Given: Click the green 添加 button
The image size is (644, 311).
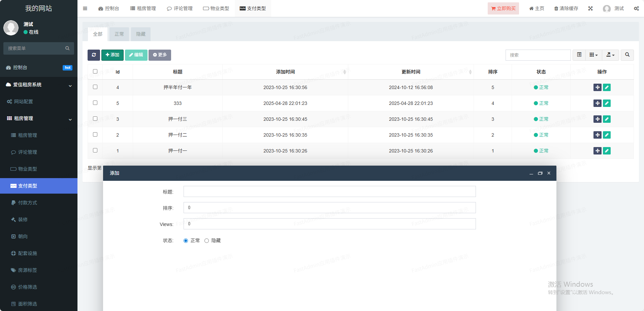Looking at the screenshot, I should point(112,55).
